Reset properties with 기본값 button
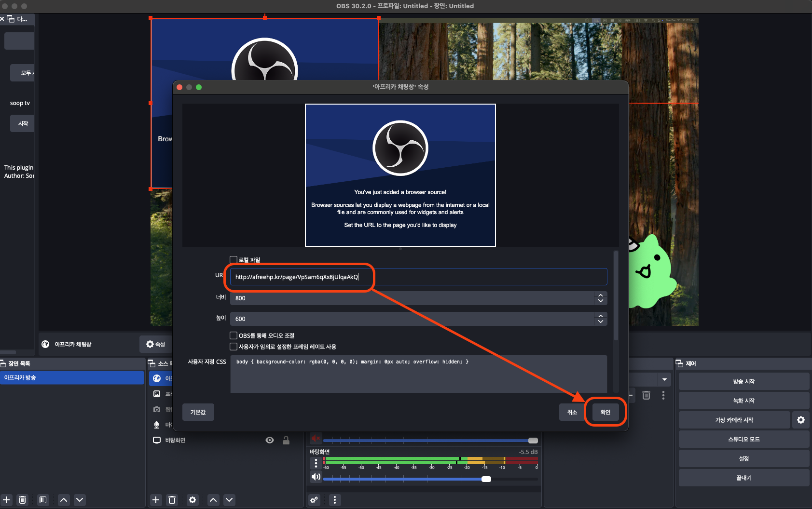 (x=198, y=412)
